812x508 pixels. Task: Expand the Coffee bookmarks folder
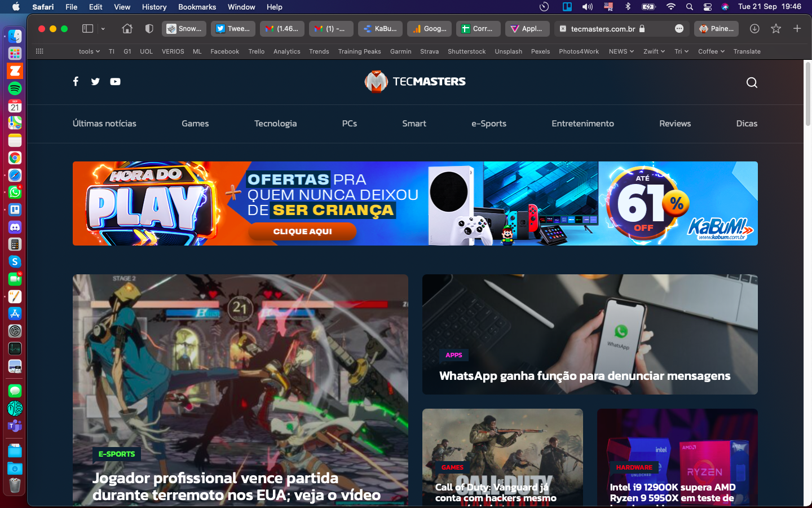711,51
